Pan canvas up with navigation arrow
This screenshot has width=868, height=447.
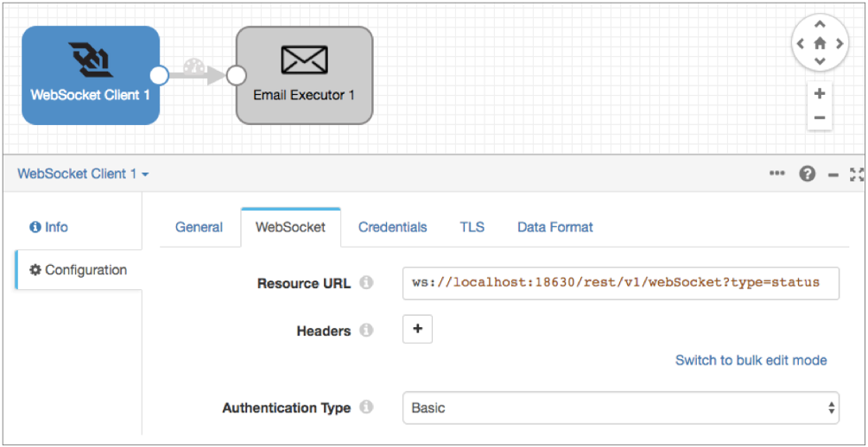tap(820, 24)
